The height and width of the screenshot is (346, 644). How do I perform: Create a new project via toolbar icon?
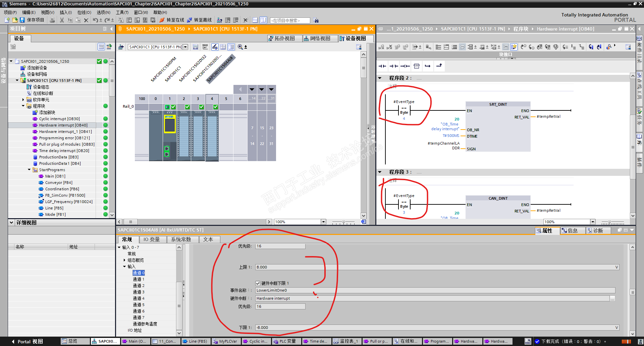[7, 20]
